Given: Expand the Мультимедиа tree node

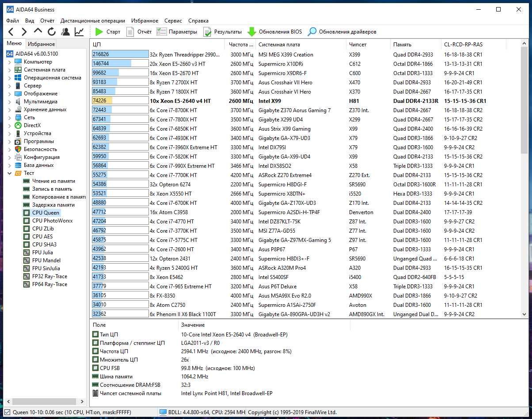Looking at the screenshot, I should [10, 102].
